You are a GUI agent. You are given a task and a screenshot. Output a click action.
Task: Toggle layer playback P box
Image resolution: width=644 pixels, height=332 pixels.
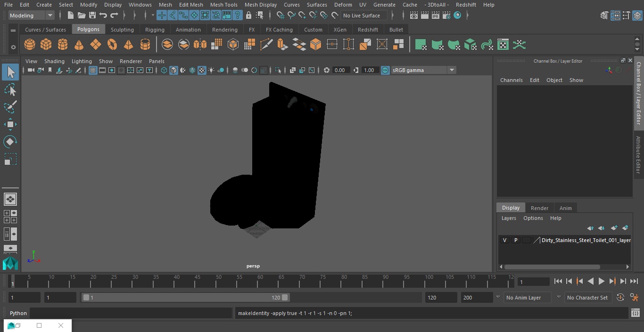click(516, 240)
